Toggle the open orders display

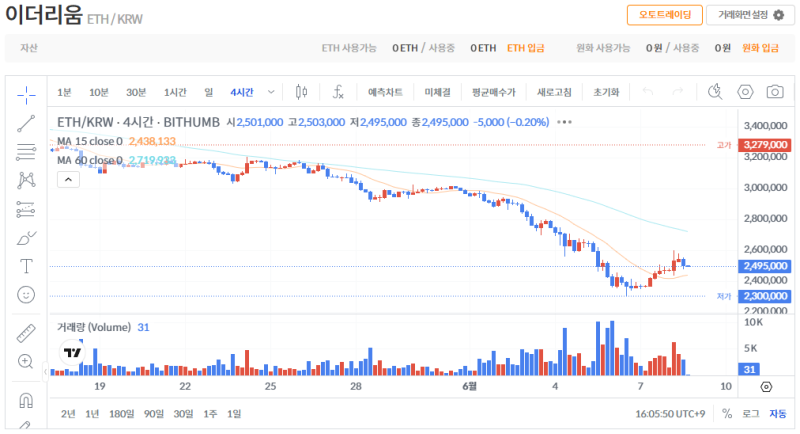(x=438, y=92)
